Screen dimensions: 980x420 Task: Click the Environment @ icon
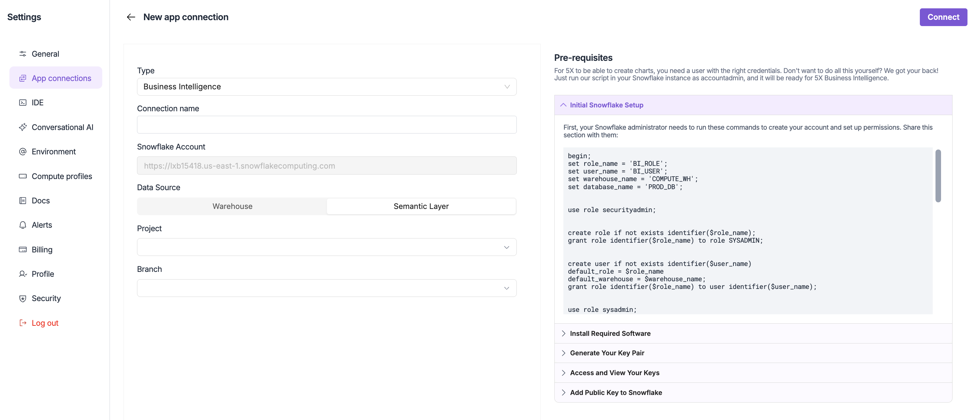(x=23, y=151)
